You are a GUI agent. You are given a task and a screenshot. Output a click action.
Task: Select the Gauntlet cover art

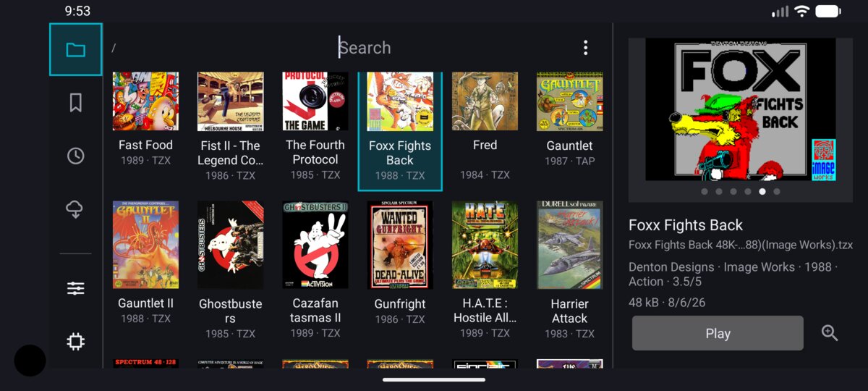(569, 101)
